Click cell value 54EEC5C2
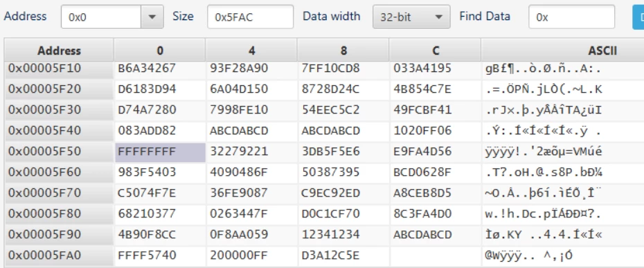This screenshot has width=644, height=268. [x=331, y=110]
